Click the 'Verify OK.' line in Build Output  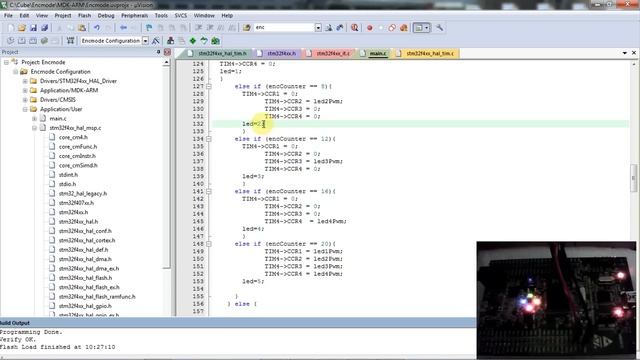(x=18, y=340)
